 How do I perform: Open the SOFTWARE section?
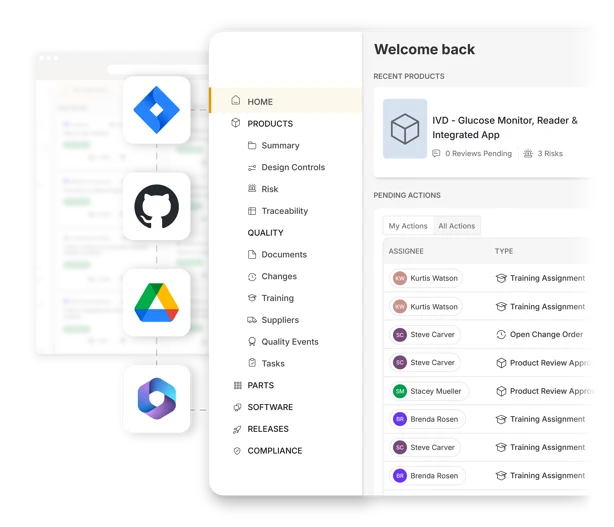[270, 407]
